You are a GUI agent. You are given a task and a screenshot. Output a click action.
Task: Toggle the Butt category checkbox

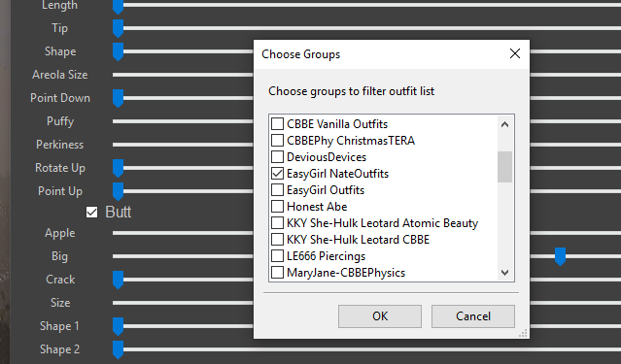pyautogui.click(x=92, y=213)
